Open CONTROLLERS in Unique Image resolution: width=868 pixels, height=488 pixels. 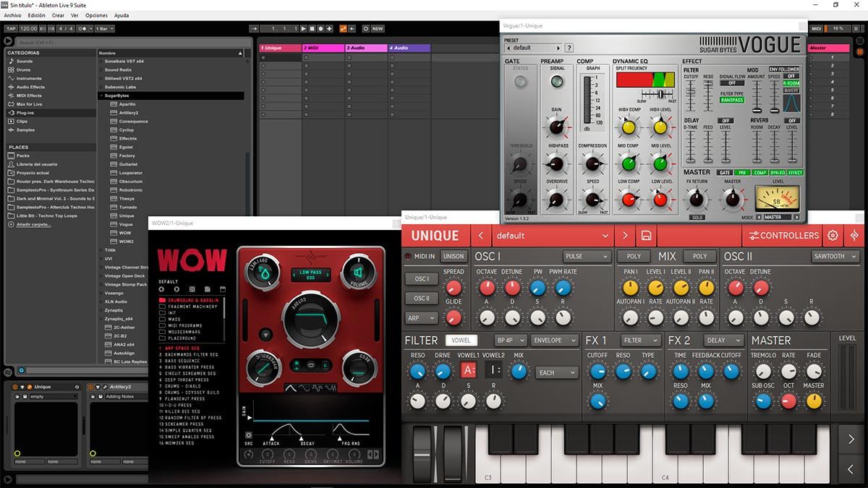[x=783, y=236]
